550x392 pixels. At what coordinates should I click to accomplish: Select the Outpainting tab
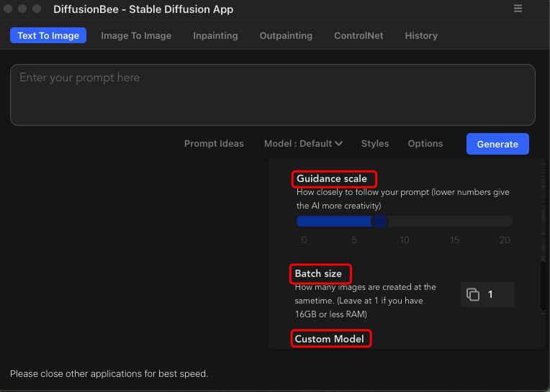coord(286,35)
